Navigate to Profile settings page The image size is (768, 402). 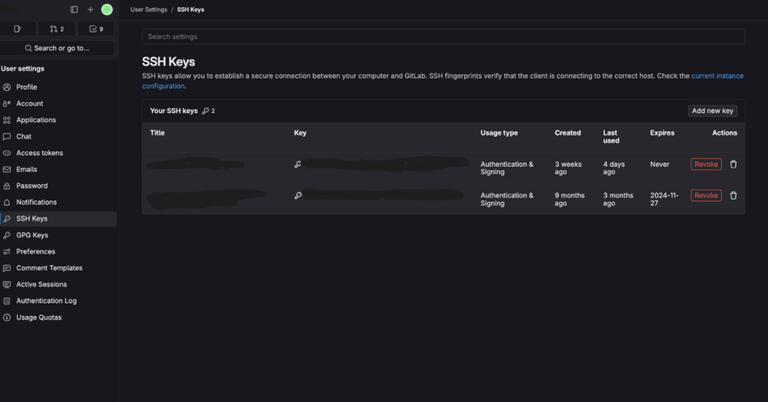tap(26, 87)
